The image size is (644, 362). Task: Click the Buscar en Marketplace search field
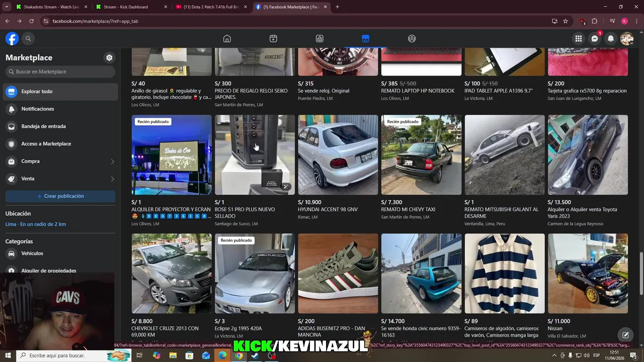[60, 72]
